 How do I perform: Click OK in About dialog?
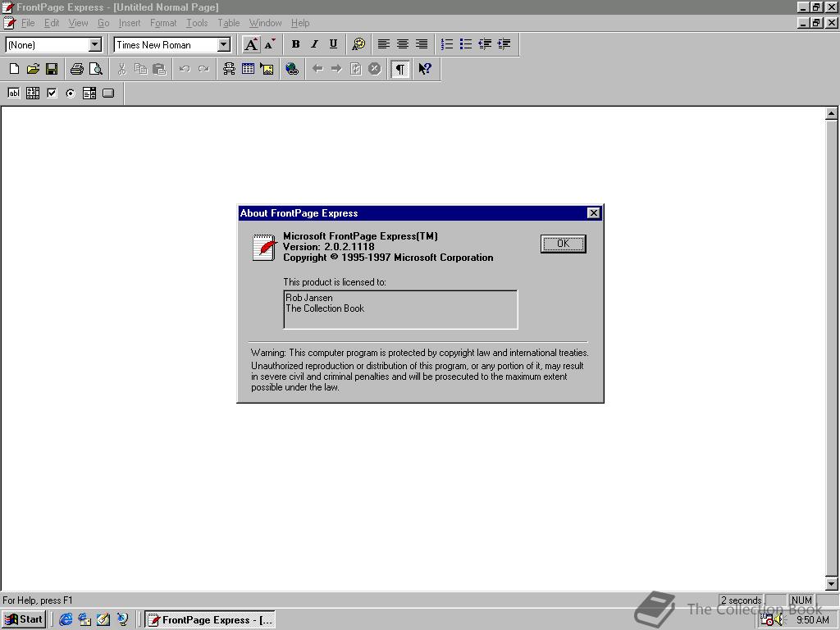point(563,244)
